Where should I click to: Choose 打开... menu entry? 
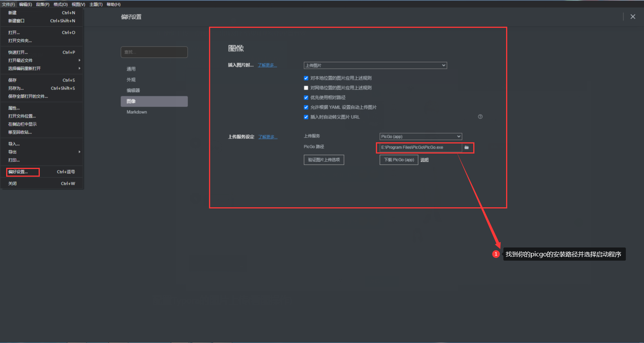(42, 32)
